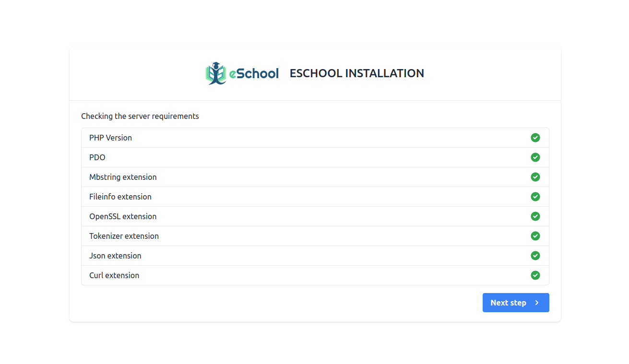Image resolution: width=629 pixels, height=364 pixels.
Task: Click the check icon next to Fileinfo extension
Action: [535, 197]
